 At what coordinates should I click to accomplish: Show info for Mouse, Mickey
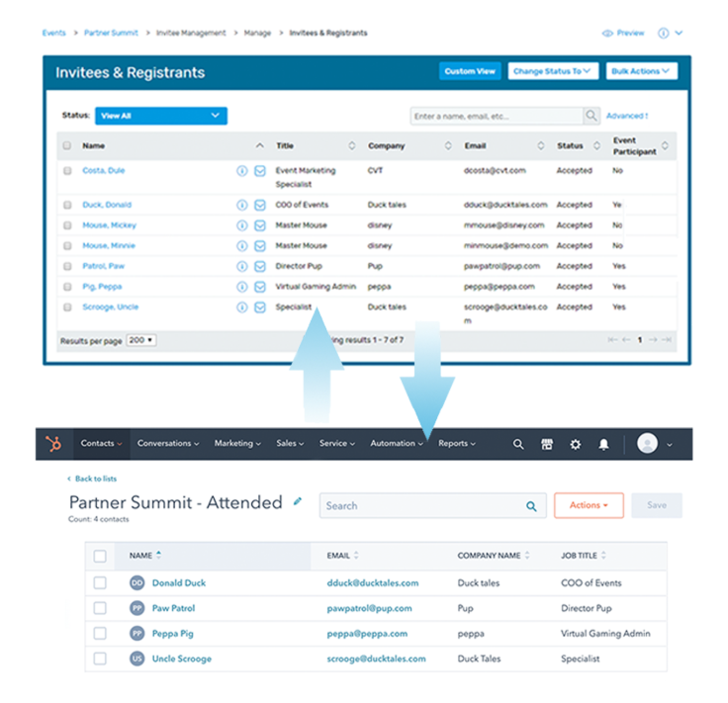click(x=242, y=225)
